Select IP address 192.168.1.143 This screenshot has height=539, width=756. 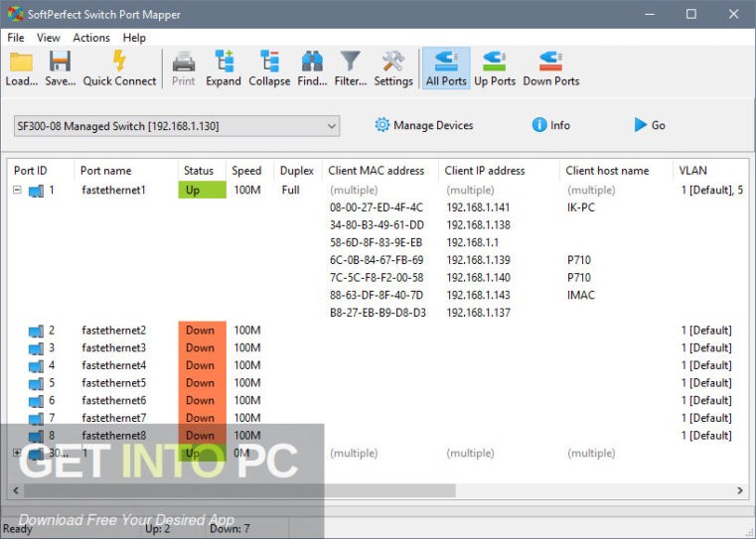point(478,295)
